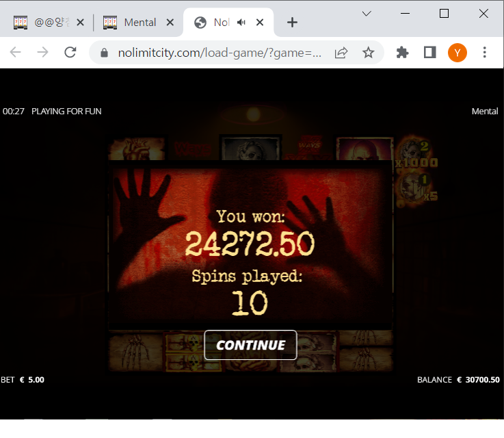The height and width of the screenshot is (438, 504).
Task: Open the Chrome three-dot menu
Action: pyautogui.click(x=484, y=53)
